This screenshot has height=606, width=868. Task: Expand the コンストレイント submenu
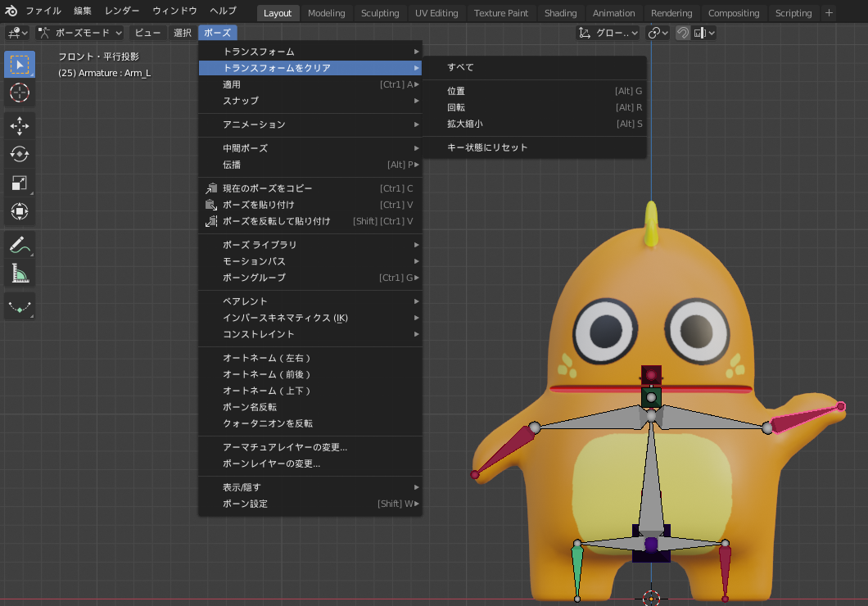[310, 334]
